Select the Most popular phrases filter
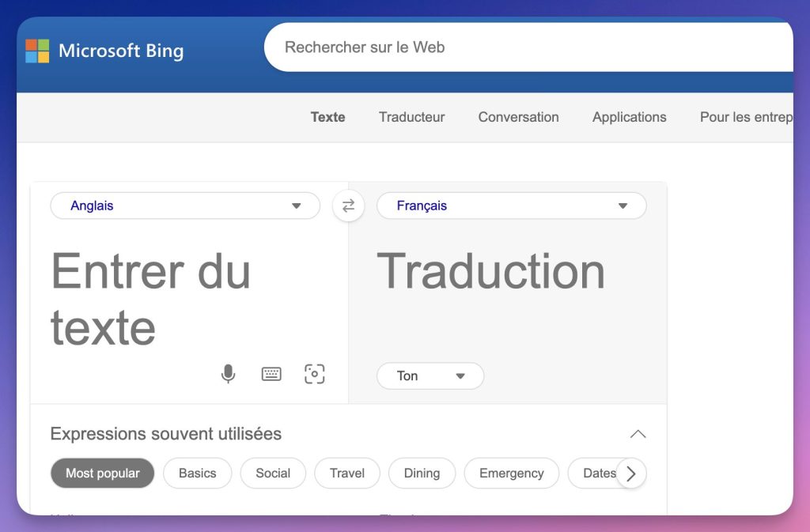 click(102, 473)
